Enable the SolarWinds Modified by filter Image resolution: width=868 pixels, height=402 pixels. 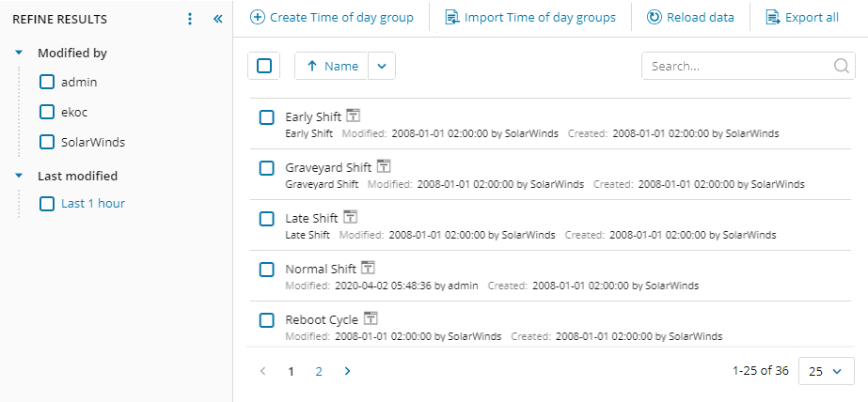pyautogui.click(x=47, y=142)
